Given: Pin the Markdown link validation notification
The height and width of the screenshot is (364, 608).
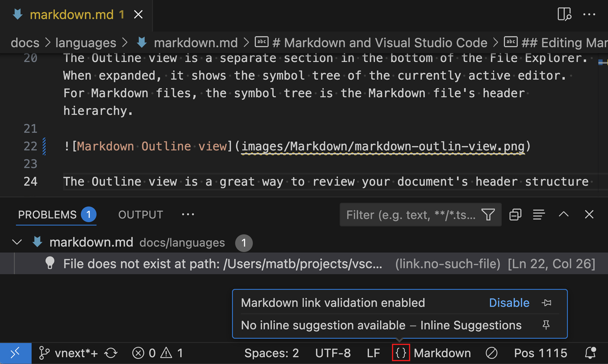Looking at the screenshot, I should (547, 302).
